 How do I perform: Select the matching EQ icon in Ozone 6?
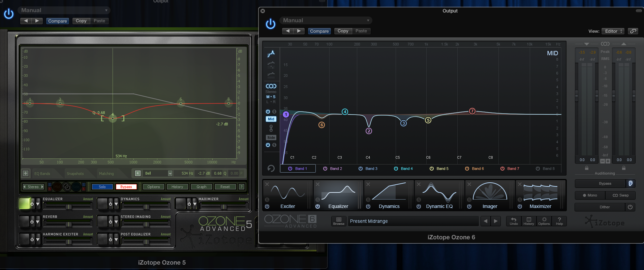click(271, 75)
